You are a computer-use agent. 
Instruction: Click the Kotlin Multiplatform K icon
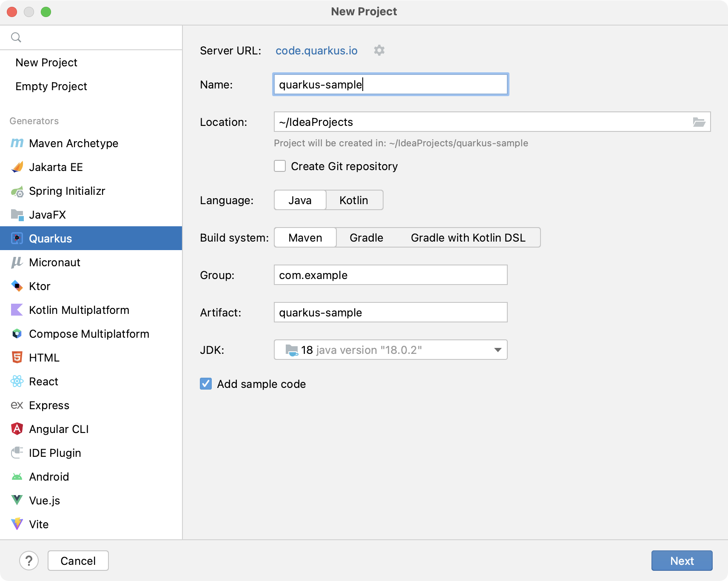click(17, 310)
